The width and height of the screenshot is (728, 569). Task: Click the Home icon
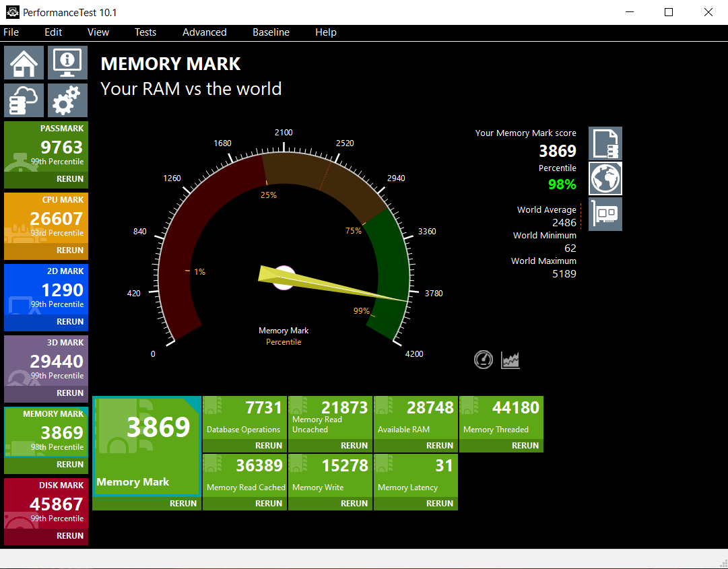(24, 62)
